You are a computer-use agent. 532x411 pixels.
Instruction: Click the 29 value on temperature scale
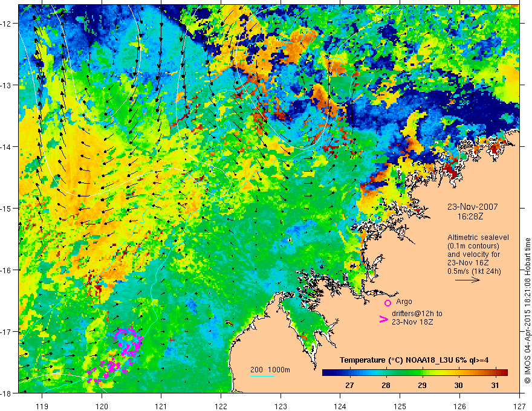click(x=422, y=385)
